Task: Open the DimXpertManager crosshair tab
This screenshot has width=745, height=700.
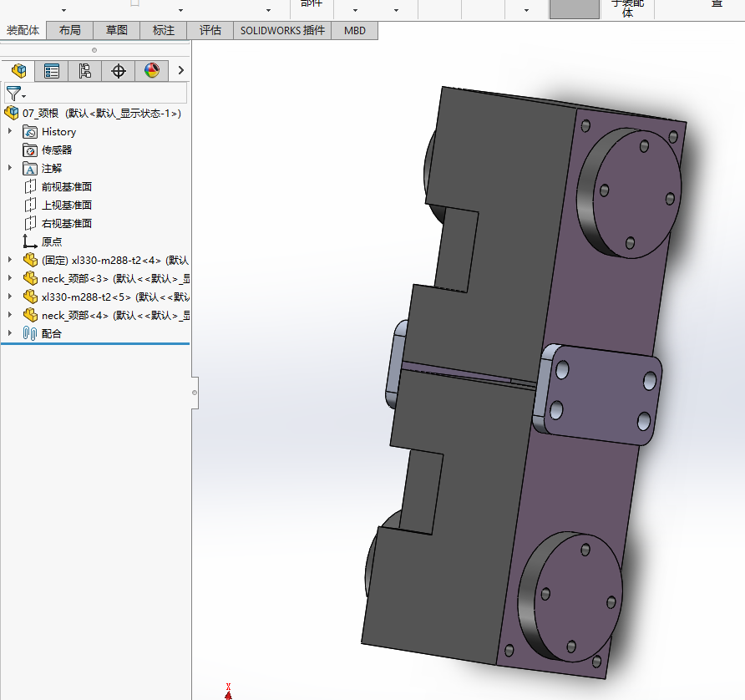Action: (118, 71)
